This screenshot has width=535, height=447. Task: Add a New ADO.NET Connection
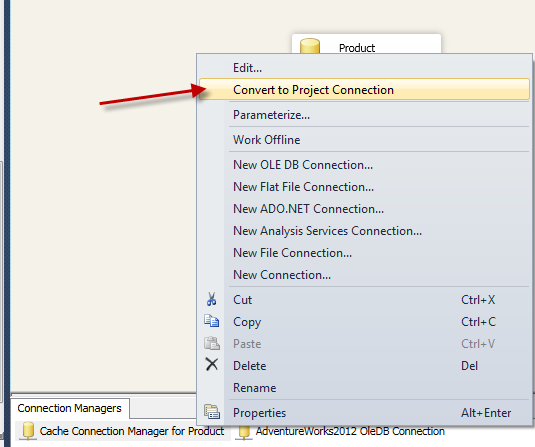coord(364,208)
